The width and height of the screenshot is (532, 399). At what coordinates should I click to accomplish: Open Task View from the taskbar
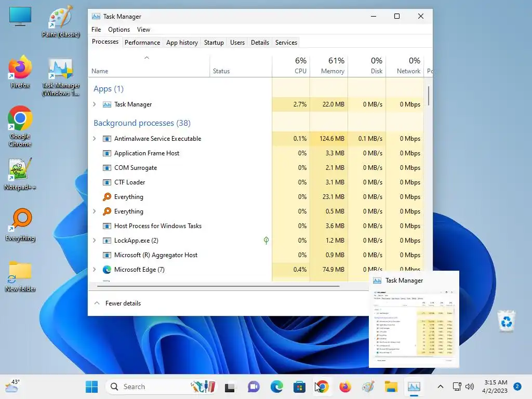(x=230, y=387)
